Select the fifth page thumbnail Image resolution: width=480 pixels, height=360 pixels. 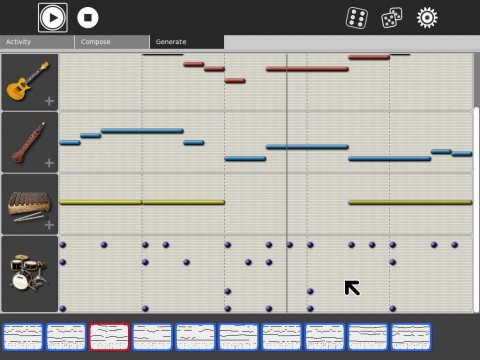point(195,337)
